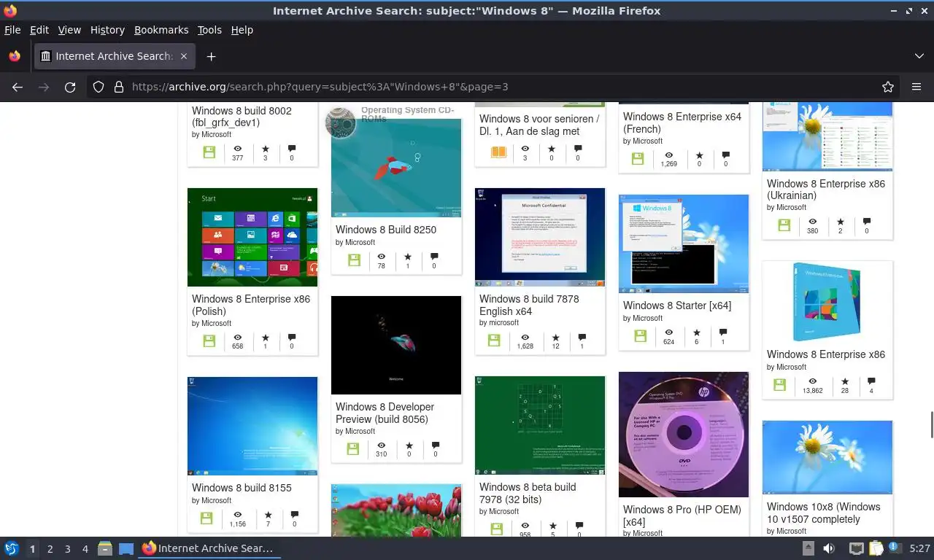
Task: Click the star icon under Windows 8 build 7878 English x64
Action: pyautogui.click(x=556, y=338)
